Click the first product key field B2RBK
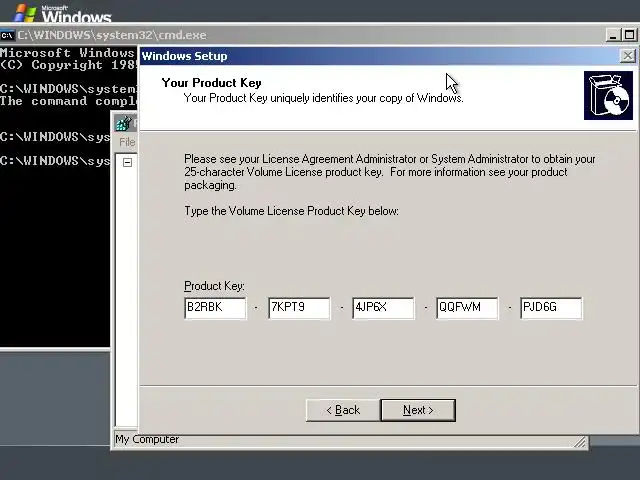Screen dimensions: 640x480 coord(215,308)
